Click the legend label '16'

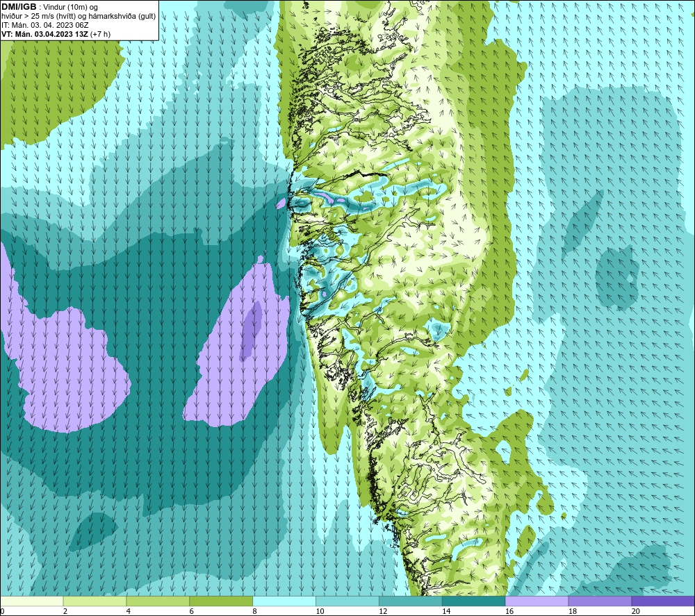(x=509, y=612)
